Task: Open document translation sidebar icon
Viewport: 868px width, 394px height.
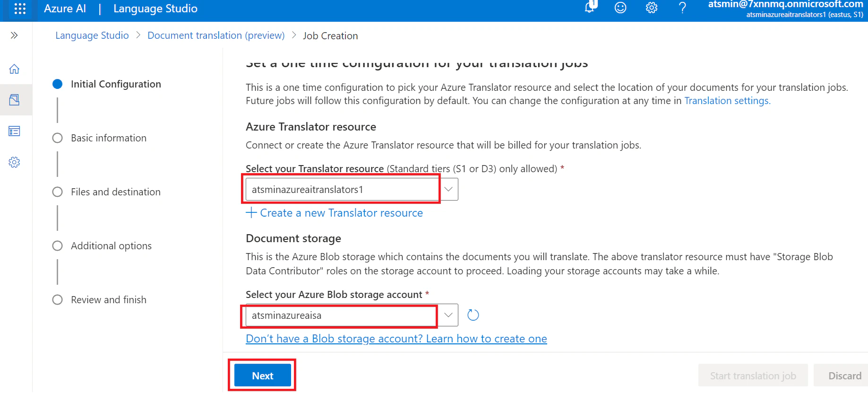Action: click(14, 100)
